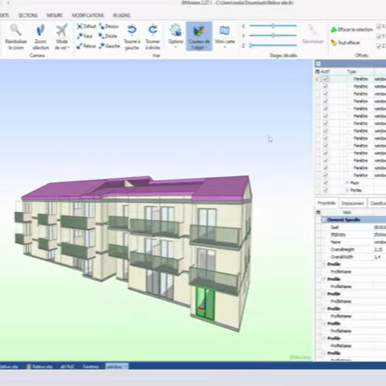Open the SECTIONS ribbon tab
This screenshot has width=386, height=386.
point(28,15)
